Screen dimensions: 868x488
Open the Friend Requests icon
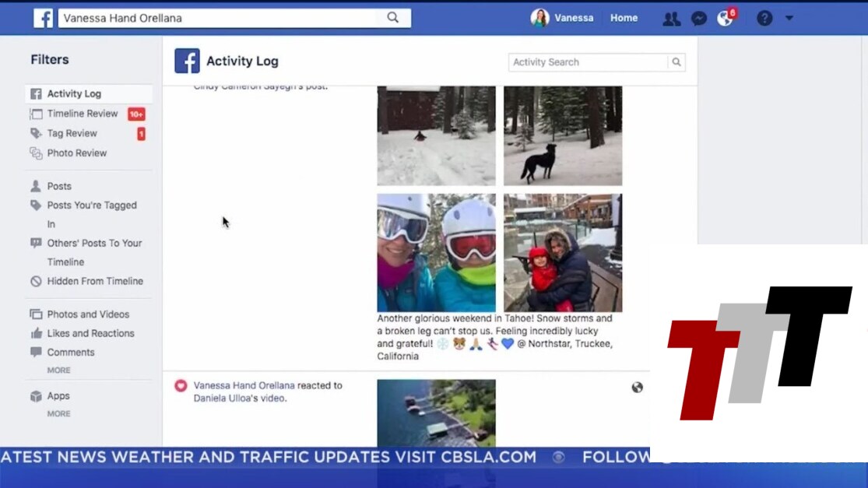click(671, 19)
